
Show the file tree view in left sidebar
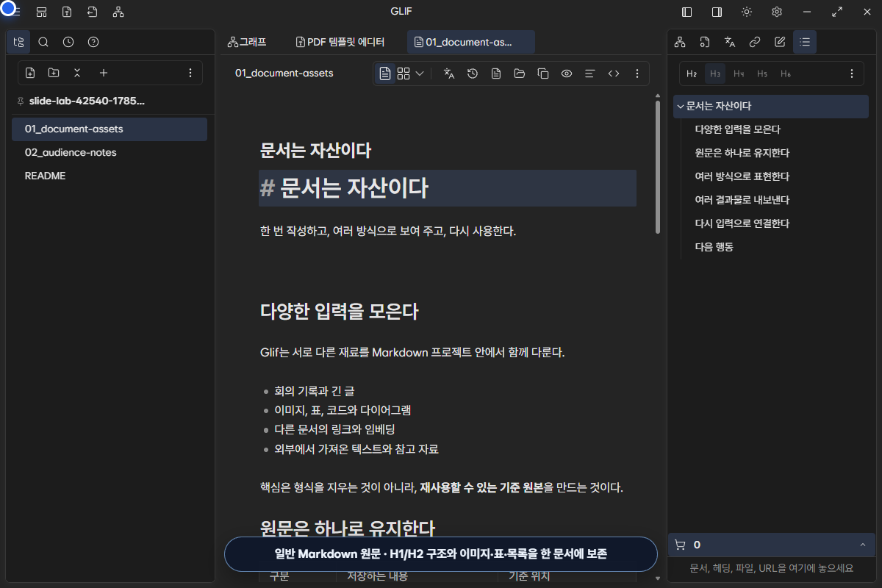[x=18, y=42]
